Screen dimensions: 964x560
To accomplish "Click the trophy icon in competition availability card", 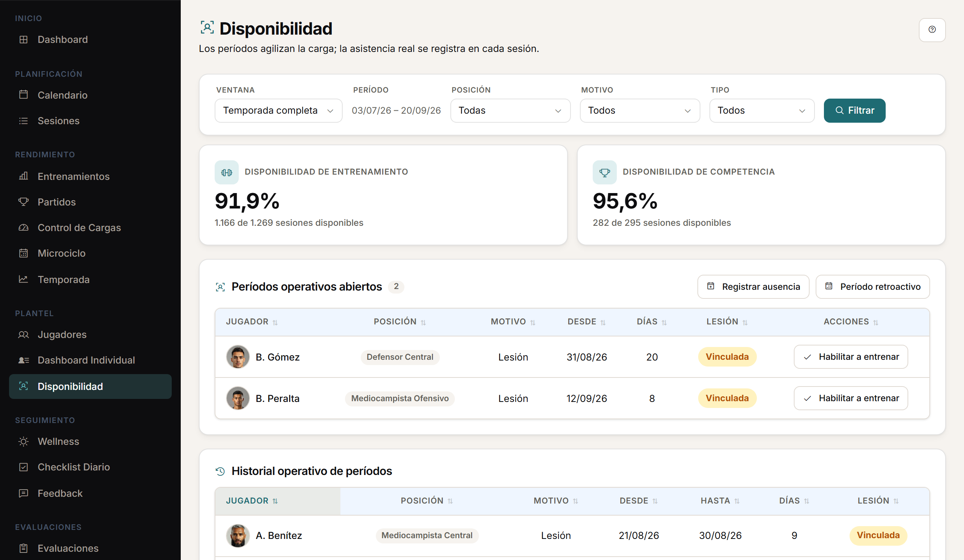I will click(x=604, y=172).
